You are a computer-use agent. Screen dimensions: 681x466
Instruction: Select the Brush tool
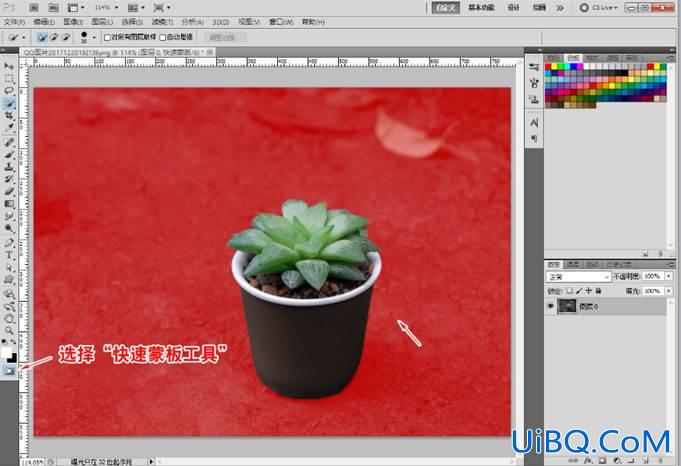pos(9,155)
